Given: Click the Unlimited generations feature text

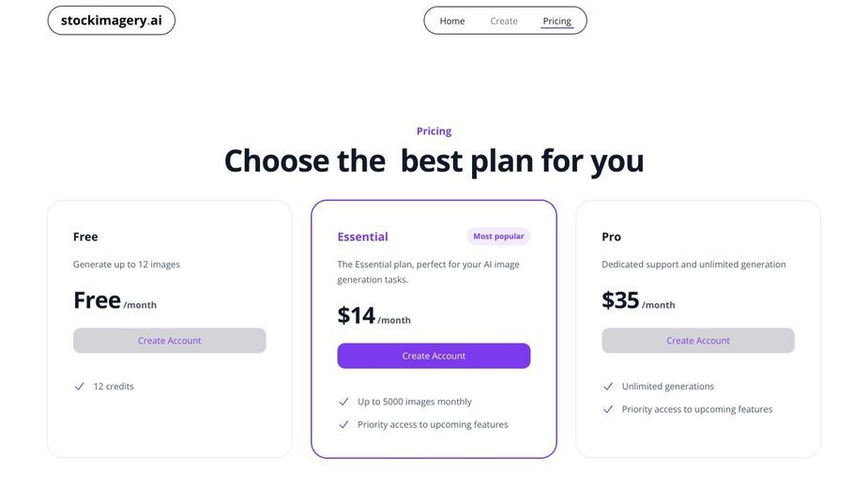Looking at the screenshot, I should point(667,387).
